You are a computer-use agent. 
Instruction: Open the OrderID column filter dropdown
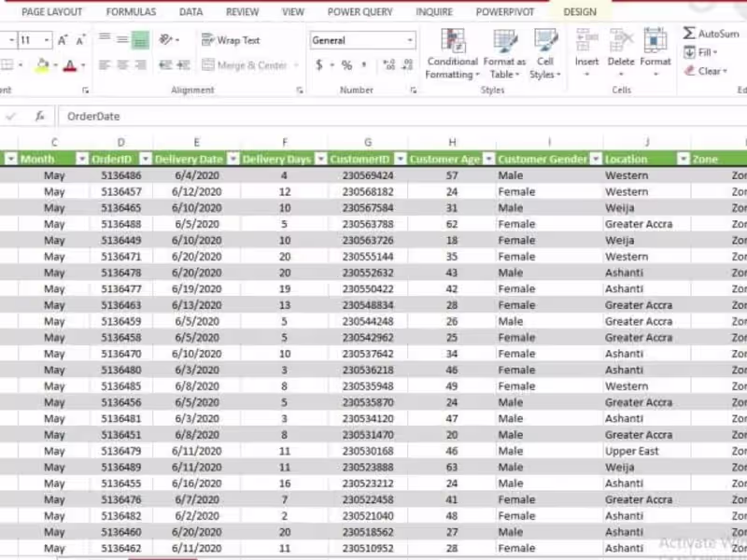pyautogui.click(x=146, y=159)
